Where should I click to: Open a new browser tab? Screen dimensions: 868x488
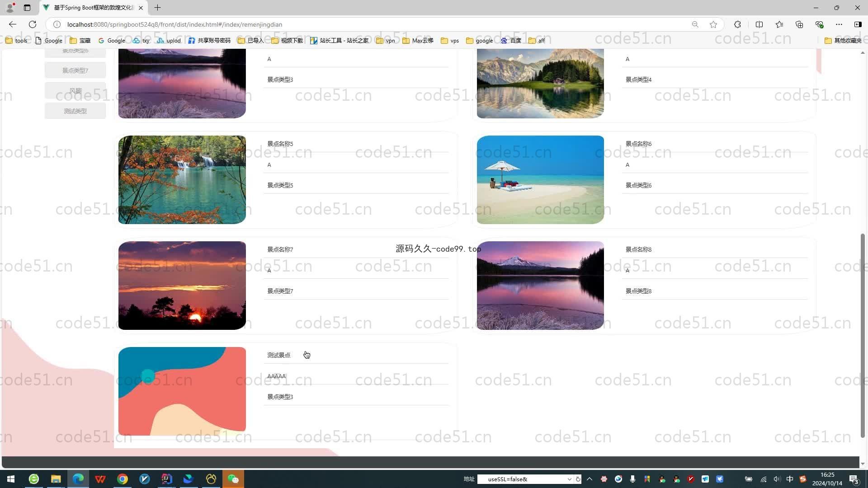(x=157, y=8)
